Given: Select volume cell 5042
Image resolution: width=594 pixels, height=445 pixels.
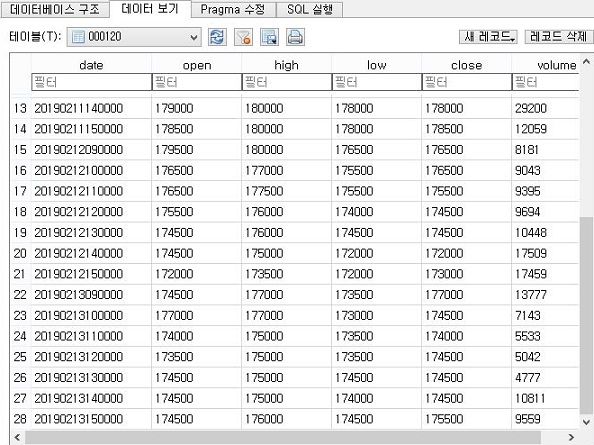Looking at the screenshot, I should click(x=546, y=357).
